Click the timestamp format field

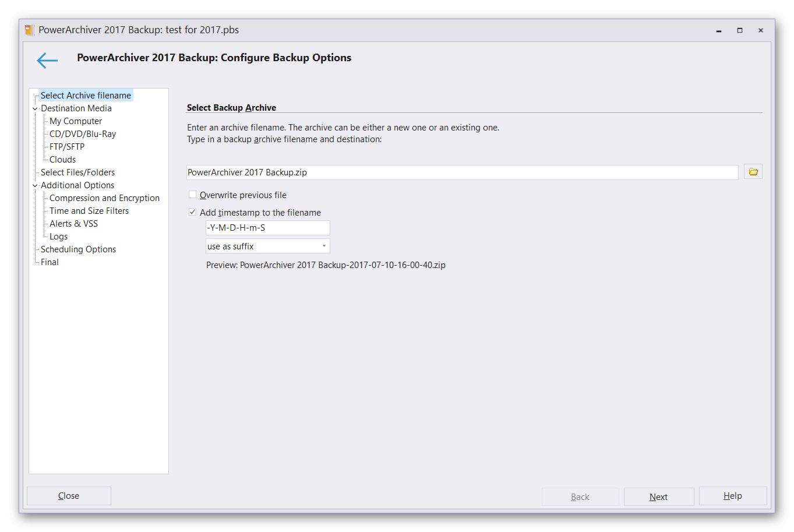tap(268, 228)
